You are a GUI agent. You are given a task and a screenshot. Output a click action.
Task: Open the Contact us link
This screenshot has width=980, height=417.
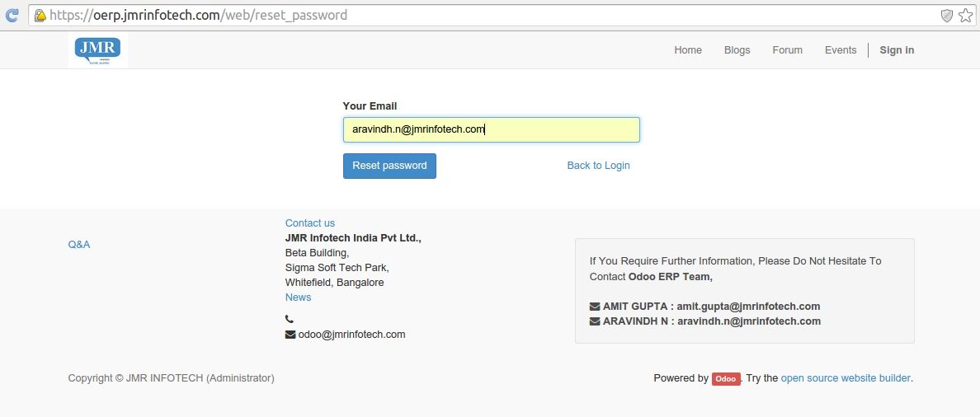pyautogui.click(x=310, y=223)
